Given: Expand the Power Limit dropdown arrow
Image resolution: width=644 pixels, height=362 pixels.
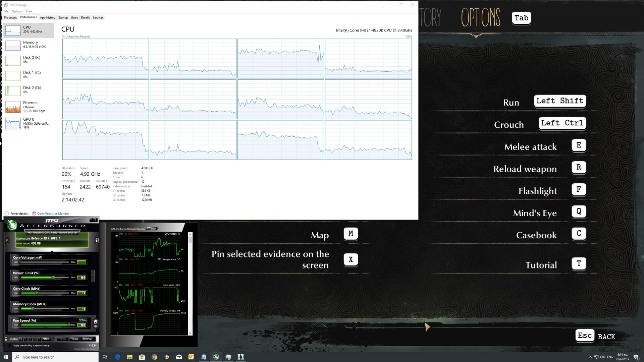Looking at the screenshot, I should pyautogui.click(x=93, y=276).
